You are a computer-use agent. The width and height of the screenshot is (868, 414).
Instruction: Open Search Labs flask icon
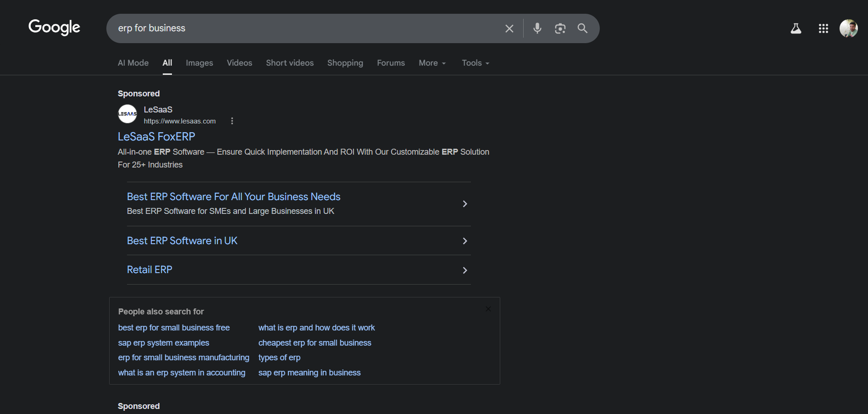[796, 28]
